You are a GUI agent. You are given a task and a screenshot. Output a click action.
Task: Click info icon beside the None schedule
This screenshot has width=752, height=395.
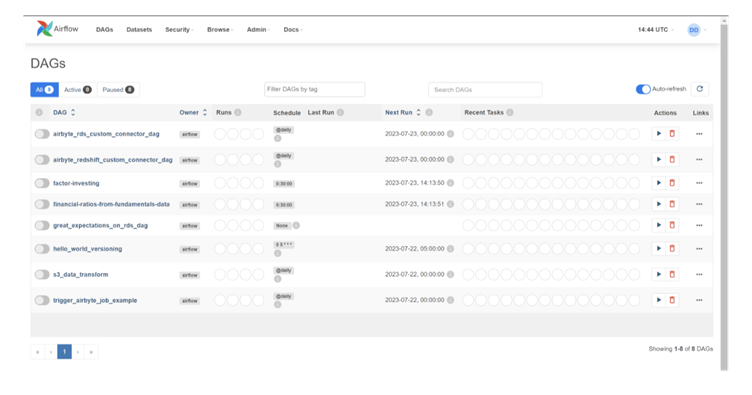click(x=296, y=225)
